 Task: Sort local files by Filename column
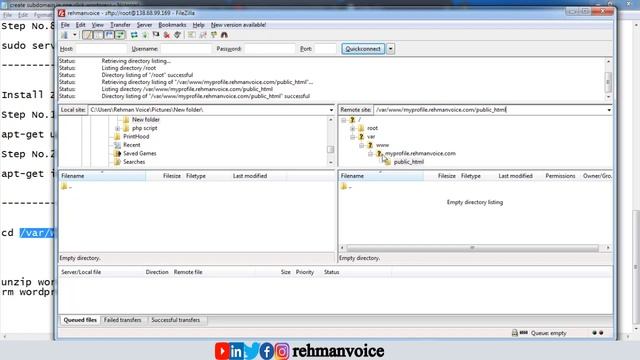102,176
